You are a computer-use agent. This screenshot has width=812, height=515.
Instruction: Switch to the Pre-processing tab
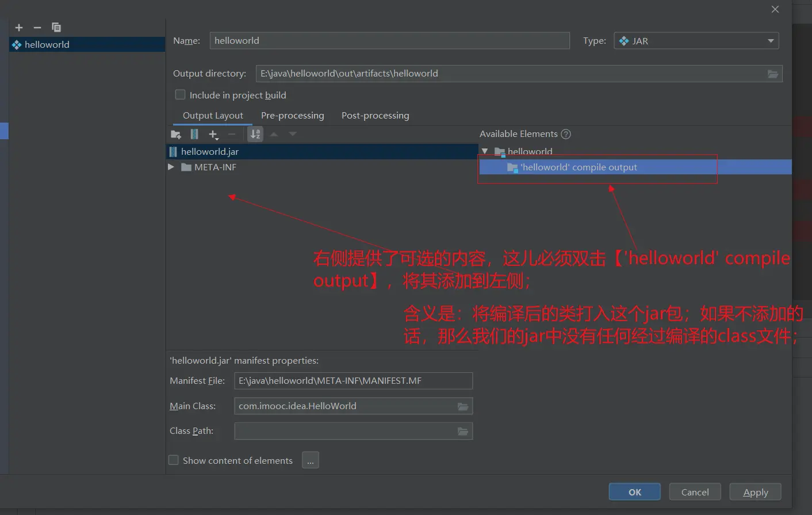pyautogui.click(x=292, y=116)
